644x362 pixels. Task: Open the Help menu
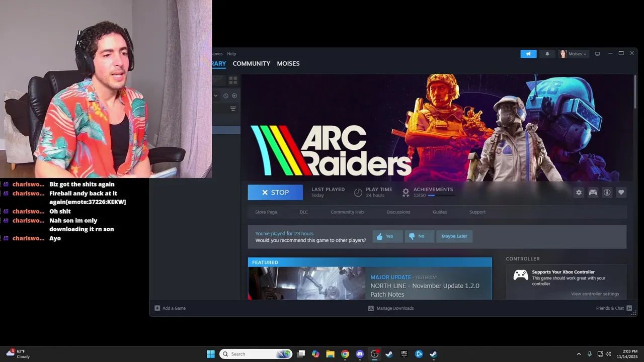[x=231, y=54]
